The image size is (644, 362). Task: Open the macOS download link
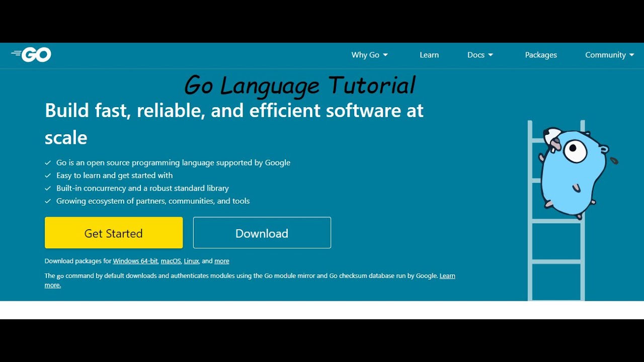[x=171, y=261]
